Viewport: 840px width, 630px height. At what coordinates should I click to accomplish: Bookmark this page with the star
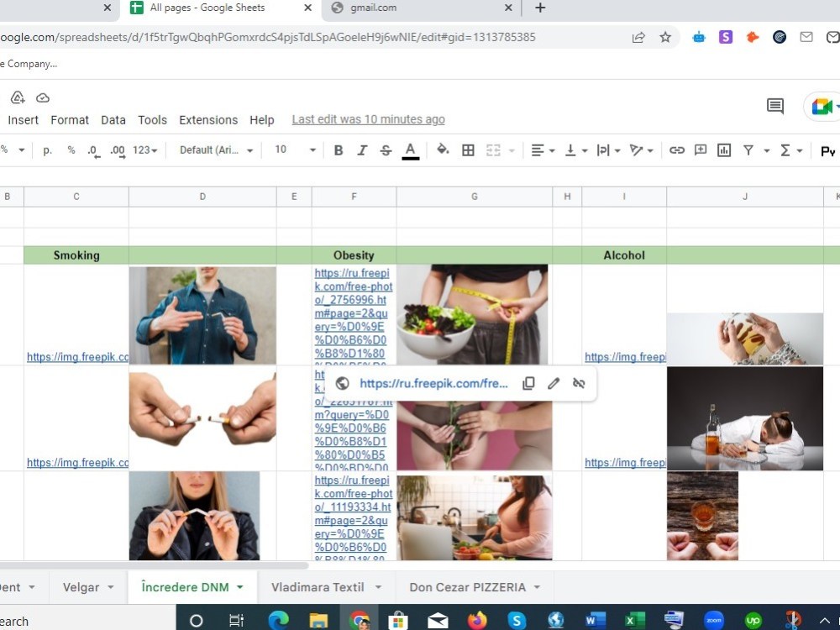664,37
